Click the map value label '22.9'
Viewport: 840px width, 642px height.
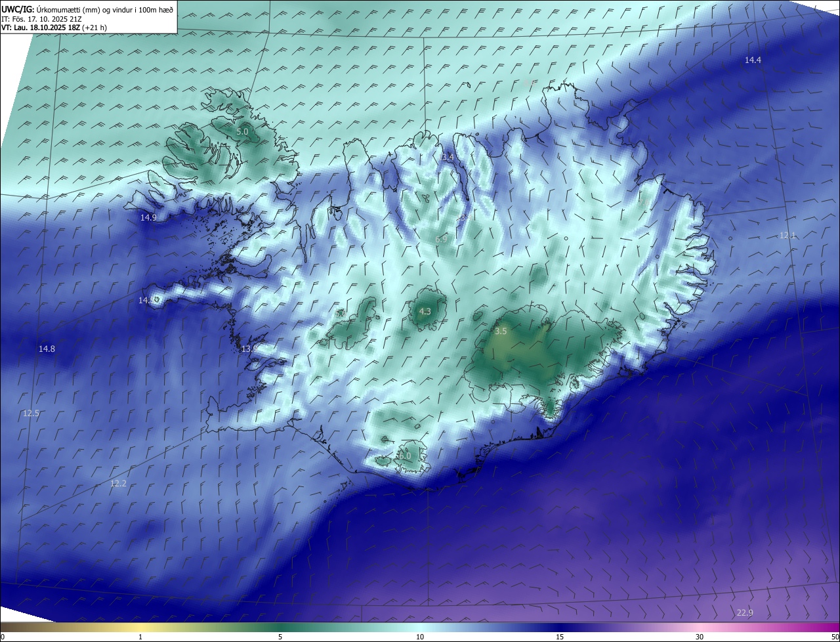pos(745,613)
